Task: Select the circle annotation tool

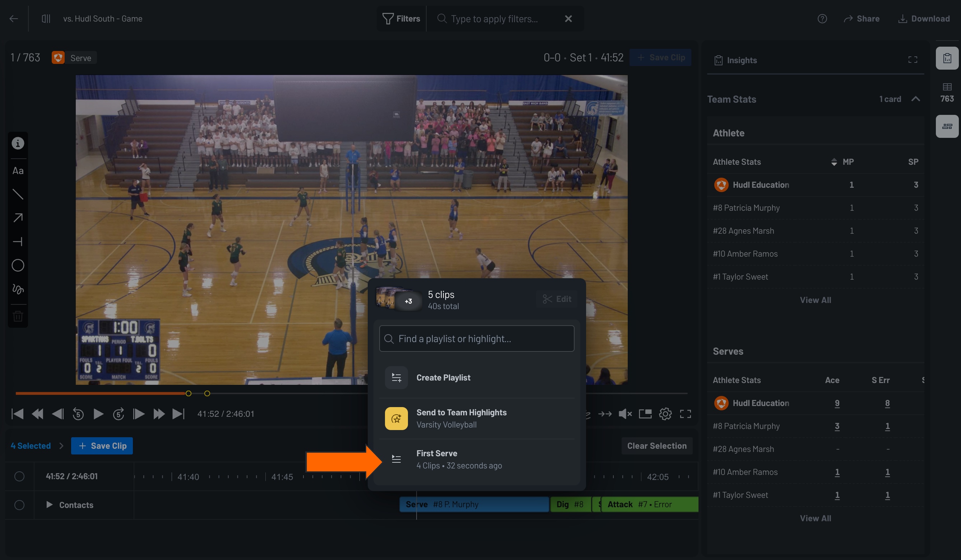Action: (18, 265)
